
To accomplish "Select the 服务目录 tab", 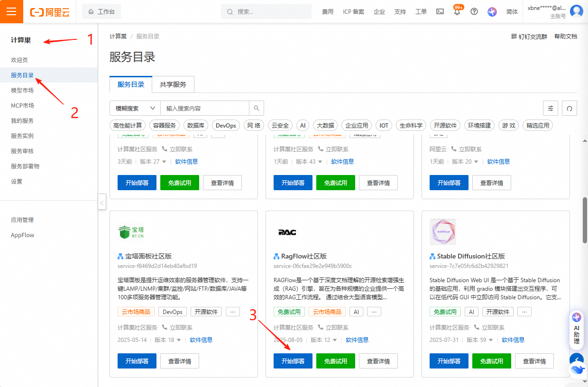I will tap(131, 84).
